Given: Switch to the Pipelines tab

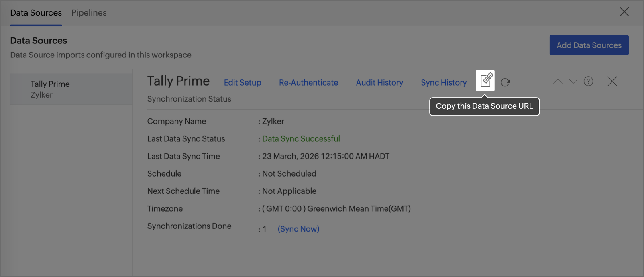Looking at the screenshot, I should click(x=89, y=13).
